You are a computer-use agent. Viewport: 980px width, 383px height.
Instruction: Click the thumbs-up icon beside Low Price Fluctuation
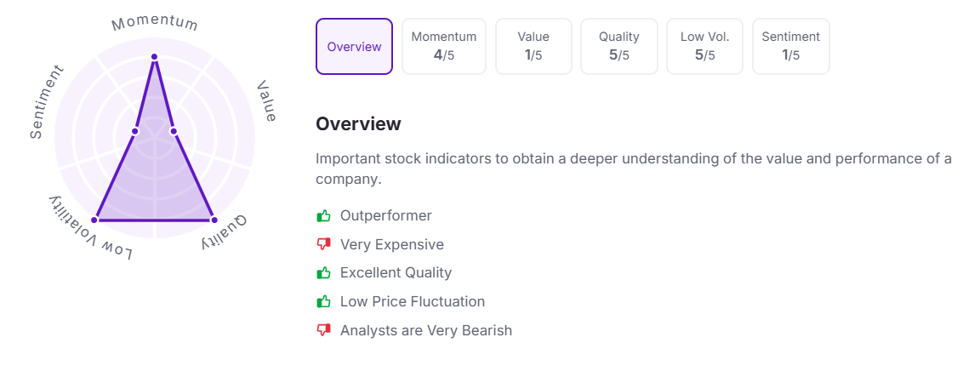pos(323,301)
